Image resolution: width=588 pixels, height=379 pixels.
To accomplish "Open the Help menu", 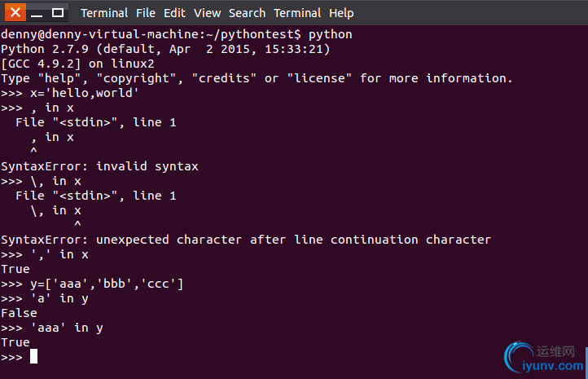I will tap(341, 13).
